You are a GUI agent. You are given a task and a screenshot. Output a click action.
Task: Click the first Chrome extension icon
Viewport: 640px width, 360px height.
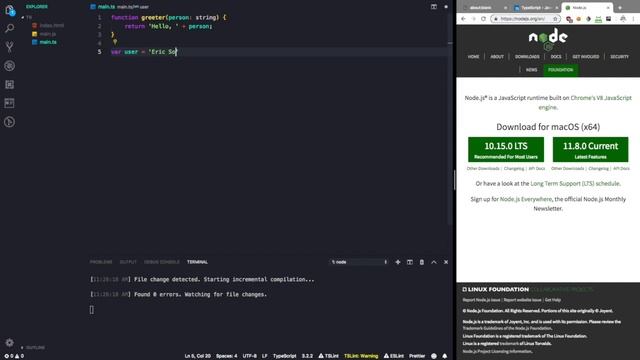(x=569, y=19)
